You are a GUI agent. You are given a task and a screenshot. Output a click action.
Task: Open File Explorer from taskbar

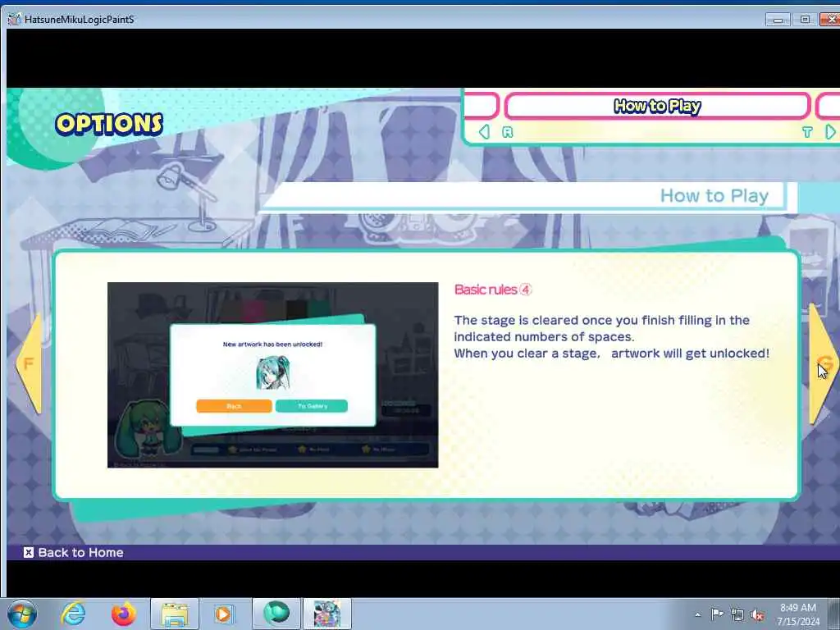click(175, 614)
